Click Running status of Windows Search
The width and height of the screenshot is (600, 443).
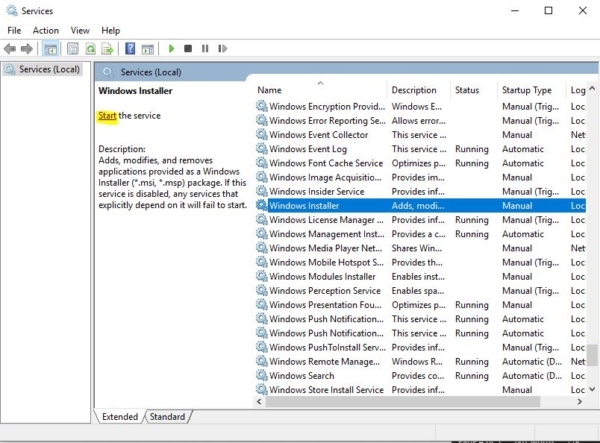pos(471,376)
